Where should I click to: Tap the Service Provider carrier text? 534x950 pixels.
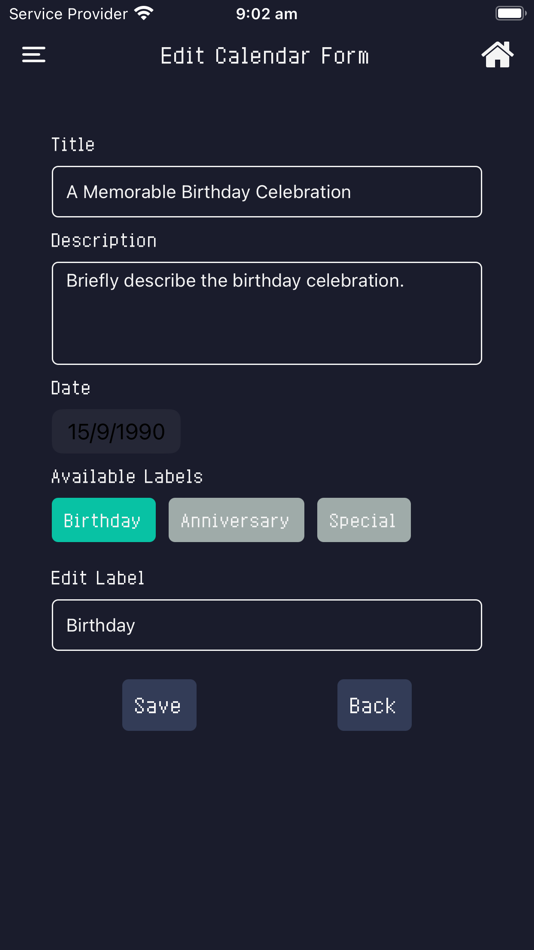pyautogui.click(x=68, y=14)
